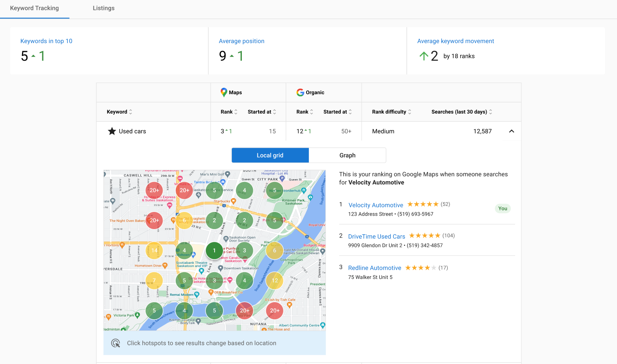Sort by Maps Started at column
617x364 pixels.
coord(262,112)
